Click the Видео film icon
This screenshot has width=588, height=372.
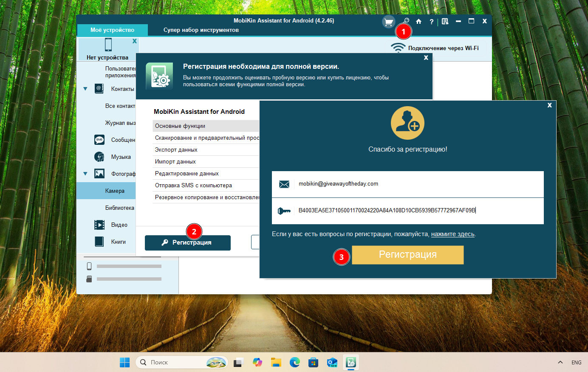point(99,225)
